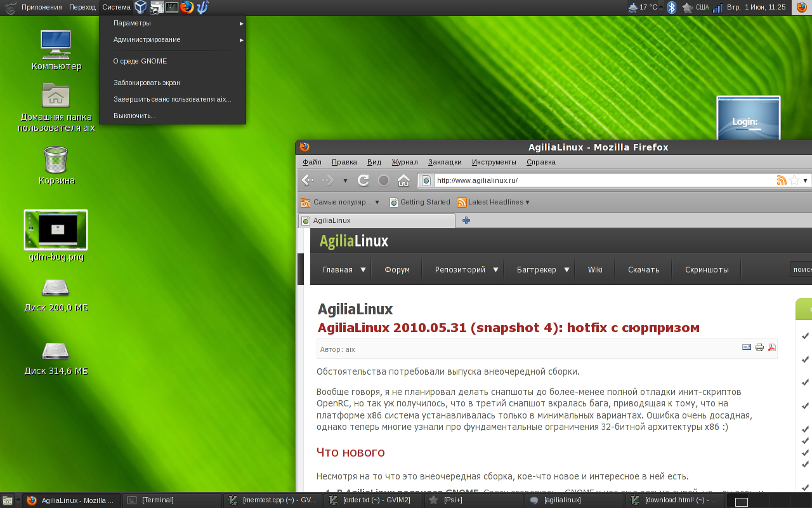Click the Firefox home button

click(x=403, y=180)
